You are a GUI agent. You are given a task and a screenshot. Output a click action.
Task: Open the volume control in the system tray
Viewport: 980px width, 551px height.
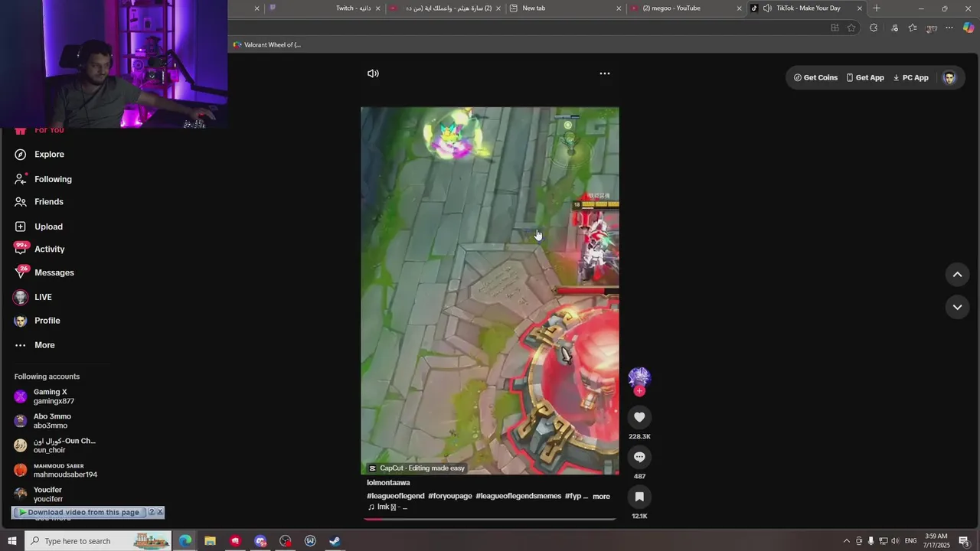tap(895, 541)
